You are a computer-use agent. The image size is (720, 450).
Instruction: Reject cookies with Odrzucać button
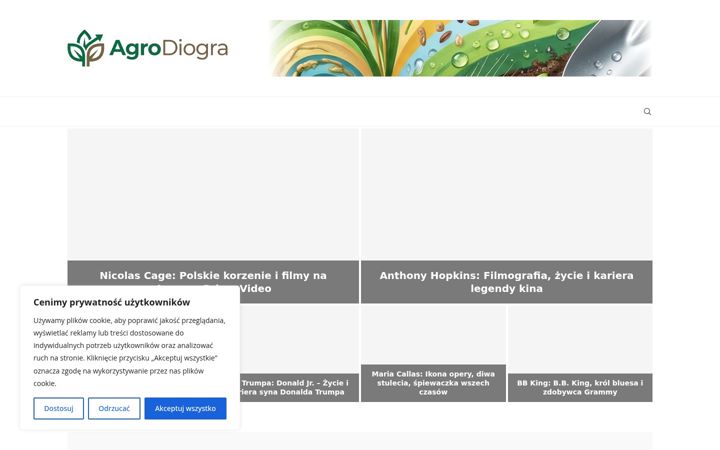[x=114, y=408]
